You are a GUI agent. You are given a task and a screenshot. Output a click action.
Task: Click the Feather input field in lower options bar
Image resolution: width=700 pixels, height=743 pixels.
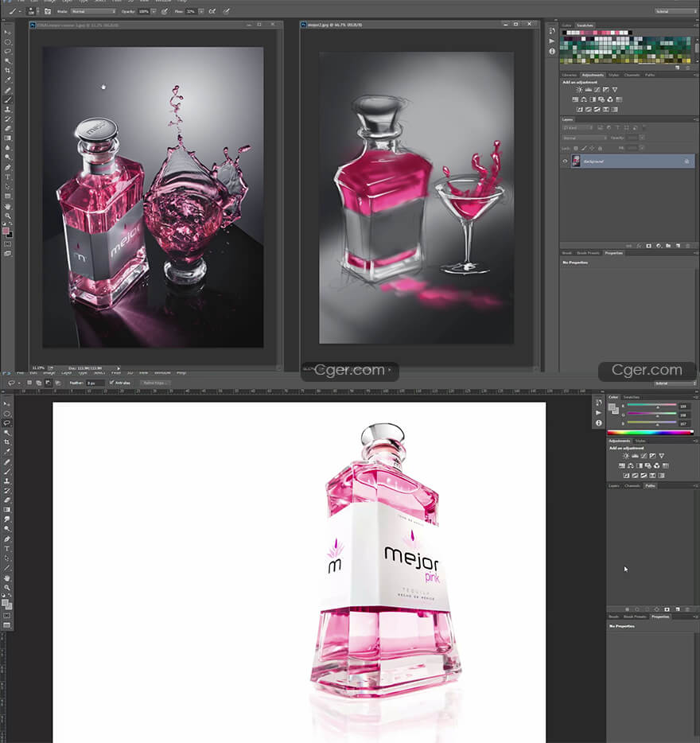(95, 383)
